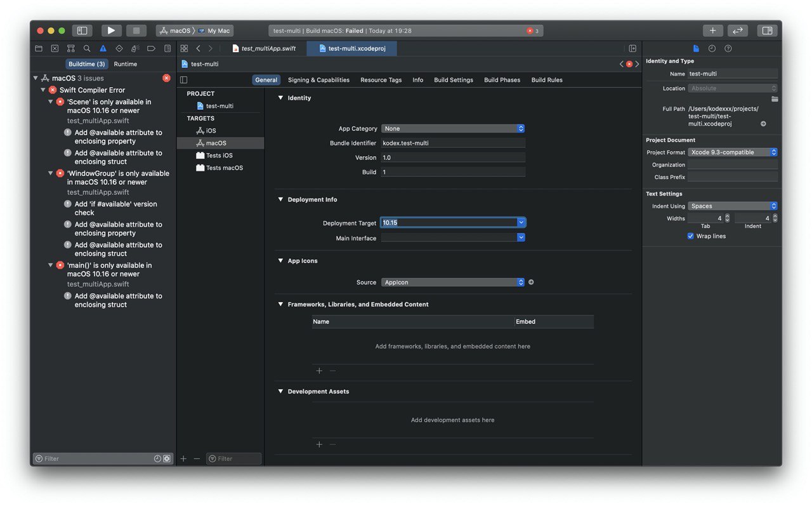Image resolution: width=812 pixels, height=506 pixels.
Task: Select the test-multi.xcodeproj tab
Action: [x=353, y=48]
